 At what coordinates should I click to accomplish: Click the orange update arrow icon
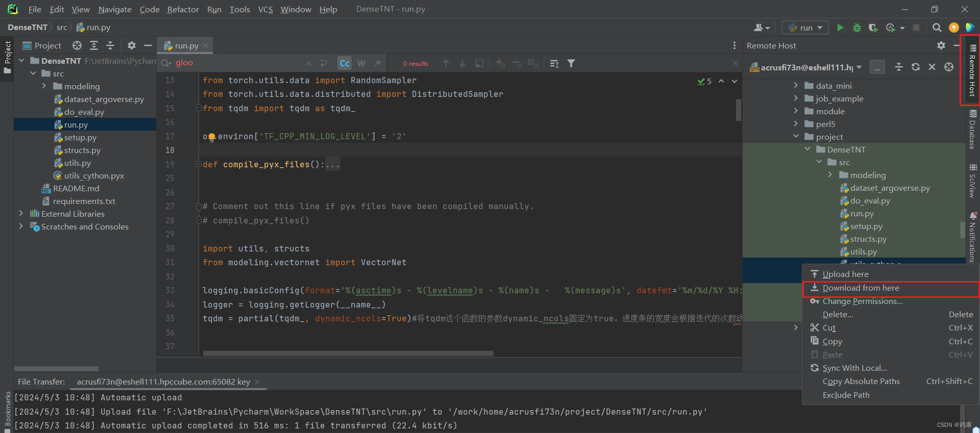pos(953,28)
